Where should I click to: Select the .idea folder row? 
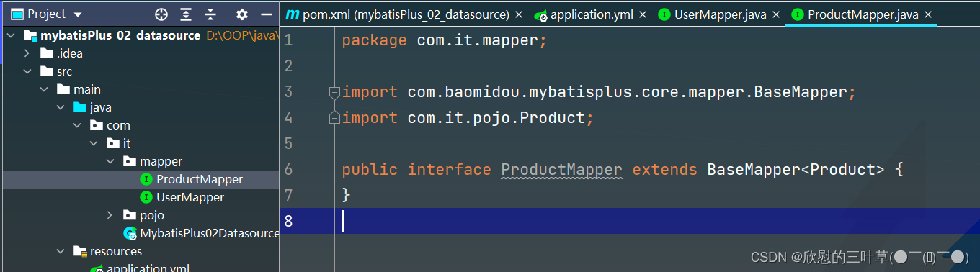tap(141, 53)
